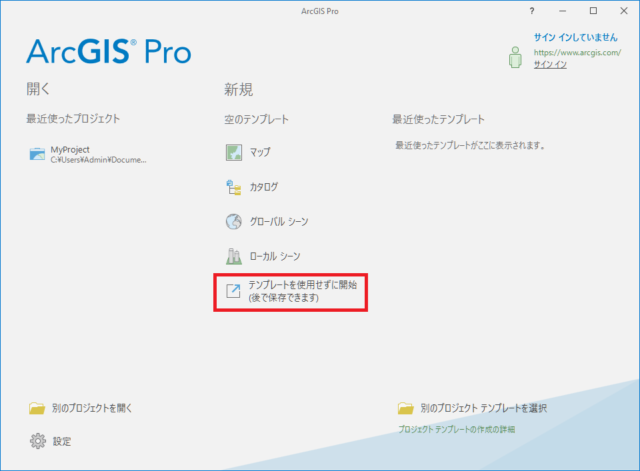Click the folder icon for 別のプロジェクト テンプレートを選択
The height and width of the screenshot is (471, 640).
click(x=406, y=408)
